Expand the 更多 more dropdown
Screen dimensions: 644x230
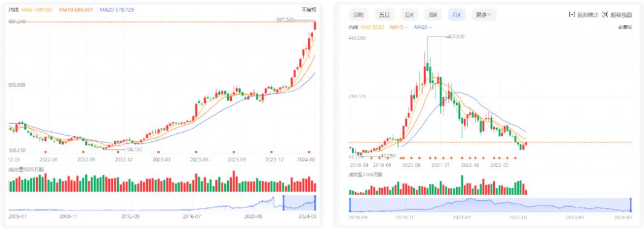pyautogui.click(x=484, y=15)
